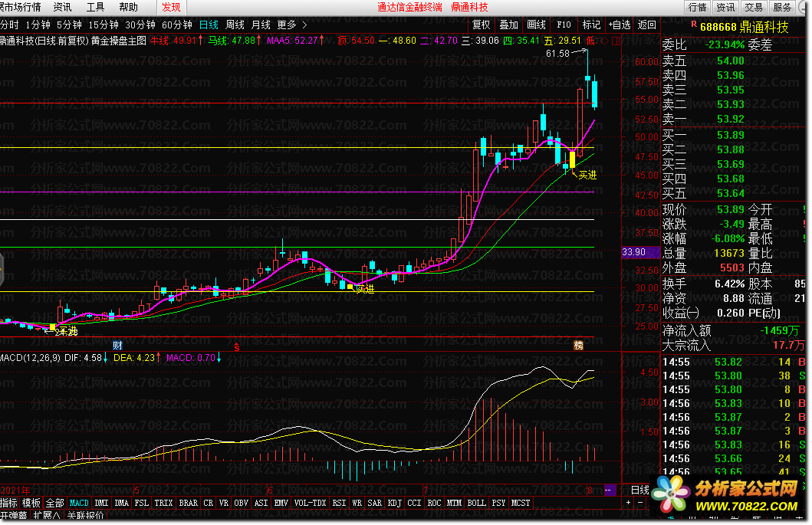Select the BOLL indicator tab
The width and height of the screenshot is (812, 525).
tap(476, 503)
